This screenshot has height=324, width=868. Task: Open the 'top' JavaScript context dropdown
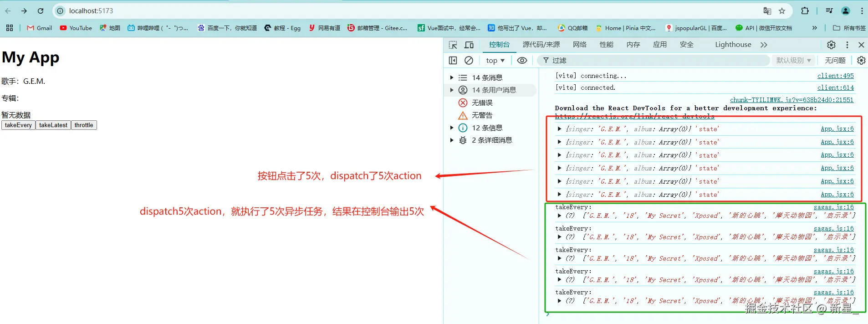tap(495, 60)
